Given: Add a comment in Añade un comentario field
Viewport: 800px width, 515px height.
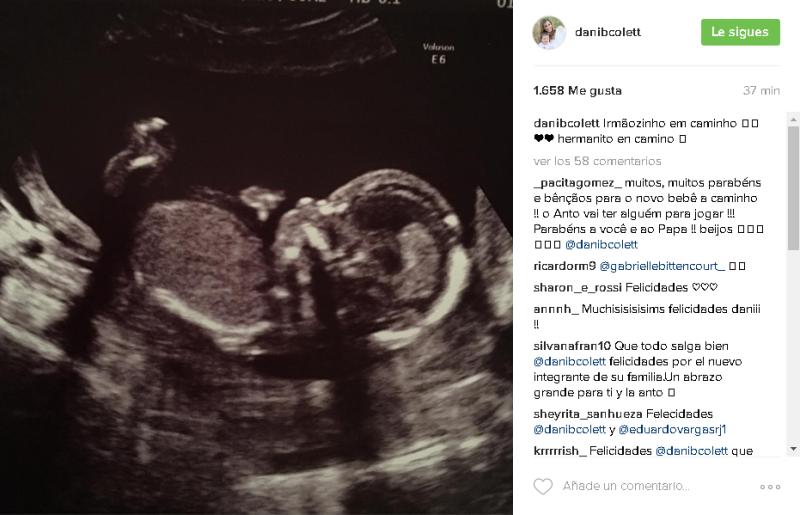Looking at the screenshot, I should click(626, 486).
